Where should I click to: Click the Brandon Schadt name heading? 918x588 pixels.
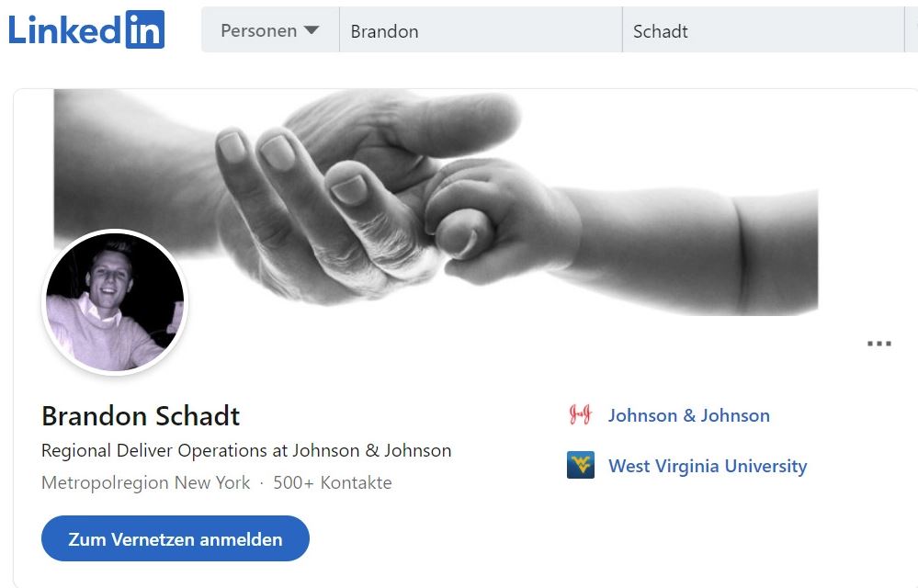141,416
